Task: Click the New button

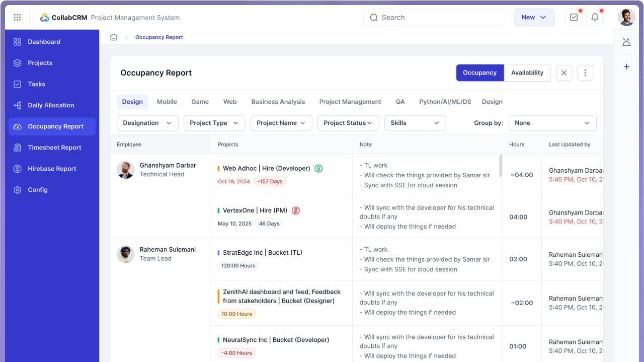Action: click(x=534, y=18)
